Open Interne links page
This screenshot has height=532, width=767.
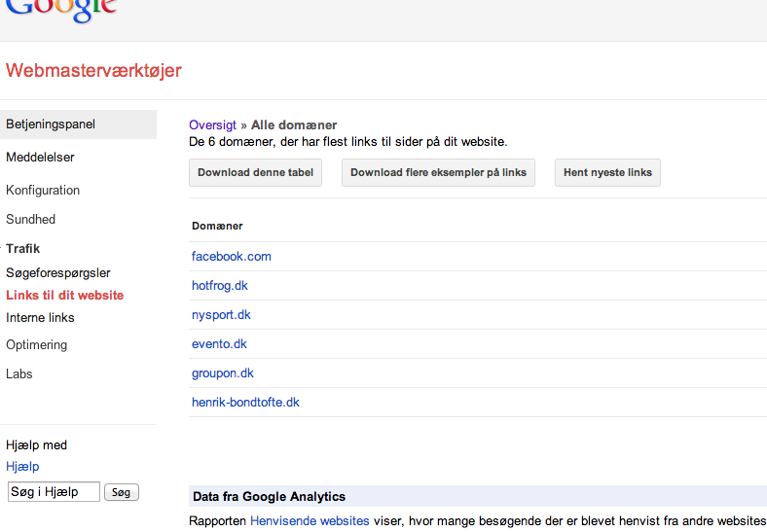pos(40,318)
